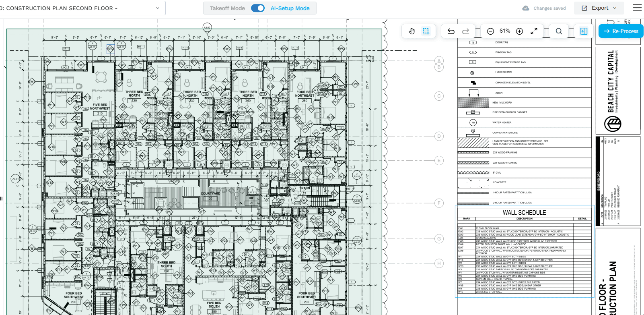
Task: Toggle the side panel layout icon
Action: click(584, 31)
